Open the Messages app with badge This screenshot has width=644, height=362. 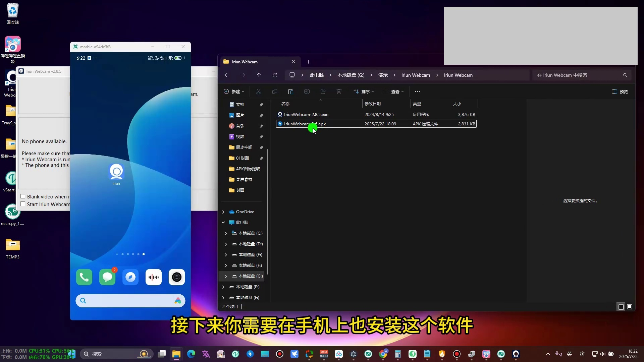(x=107, y=277)
